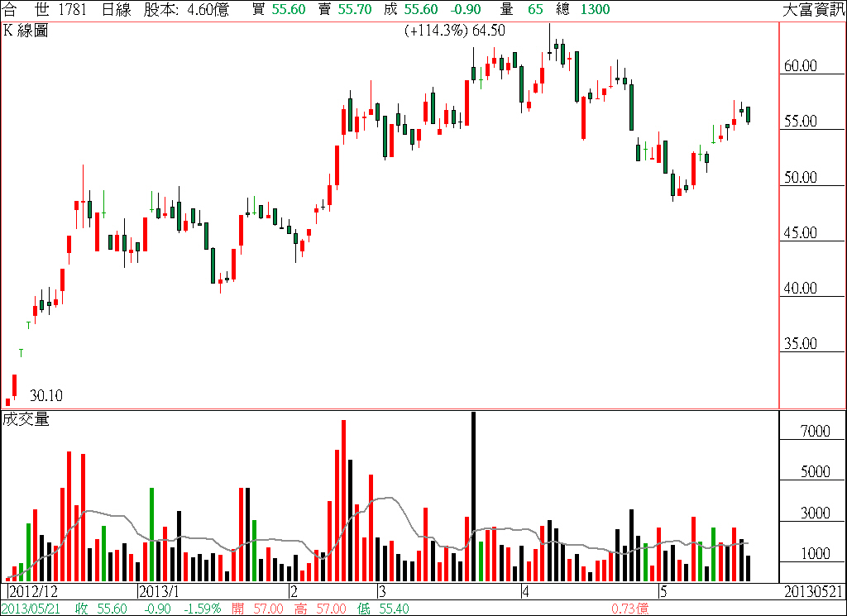Click the 45.00 price axis label
The height and width of the screenshot is (616, 847).
801,232
